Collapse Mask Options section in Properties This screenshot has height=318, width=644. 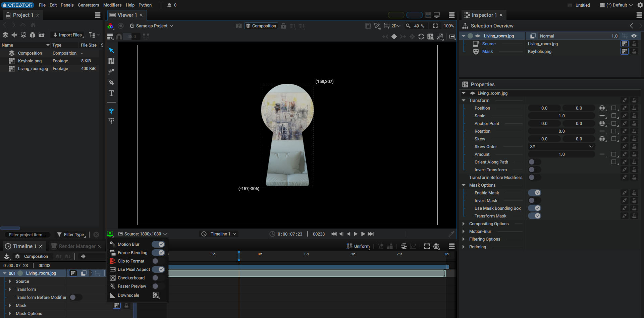click(x=464, y=185)
